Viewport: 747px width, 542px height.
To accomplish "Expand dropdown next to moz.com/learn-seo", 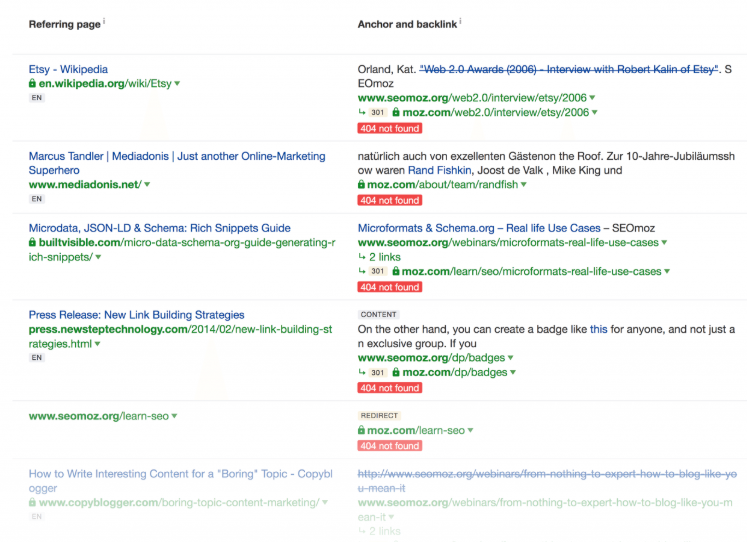I will [x=470, y=431].
